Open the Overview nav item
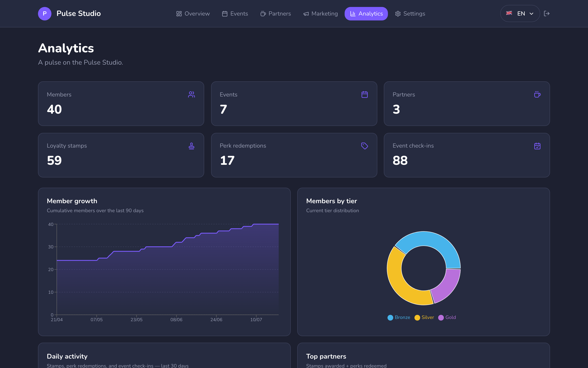Image resolution: width=588 pixels, height=368 pixels. (193, 14)
